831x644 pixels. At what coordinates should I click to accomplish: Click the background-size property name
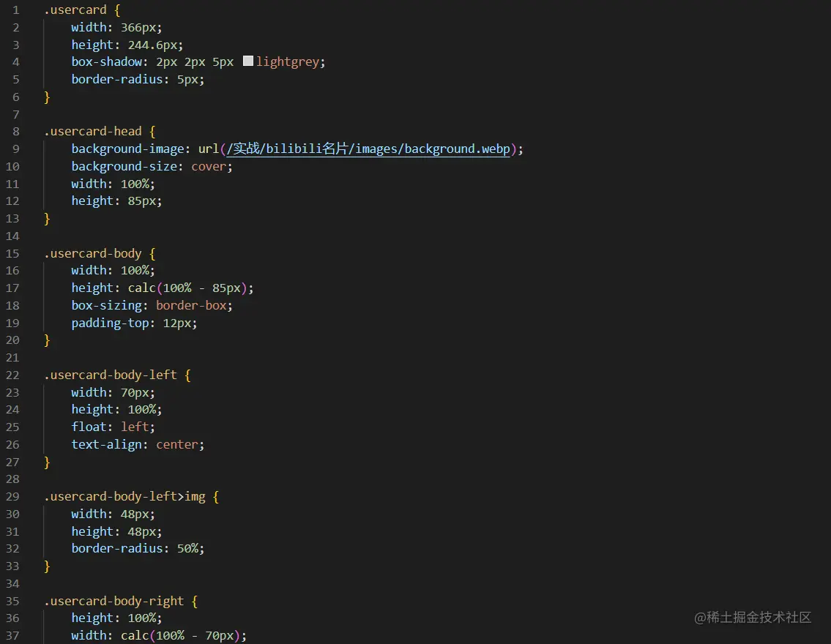pyautogui.click(x=124, y=166)
